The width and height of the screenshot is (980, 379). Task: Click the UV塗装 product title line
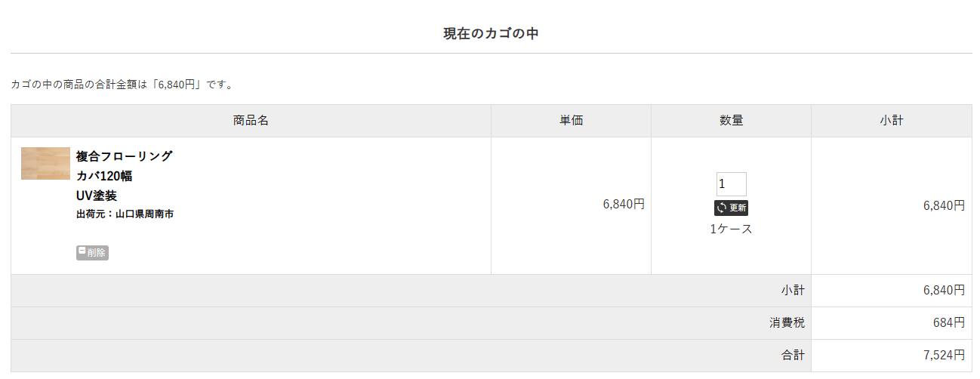coord(97,196)
